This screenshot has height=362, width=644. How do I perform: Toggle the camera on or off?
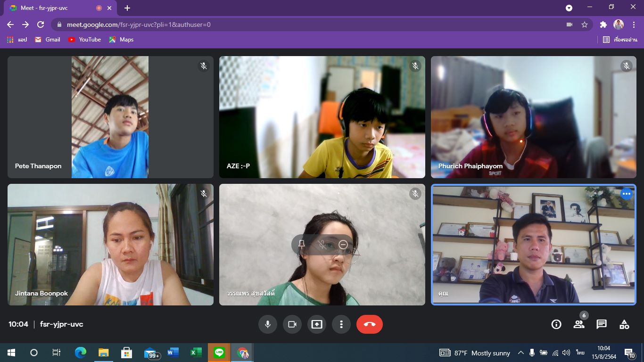coord(292,324)
